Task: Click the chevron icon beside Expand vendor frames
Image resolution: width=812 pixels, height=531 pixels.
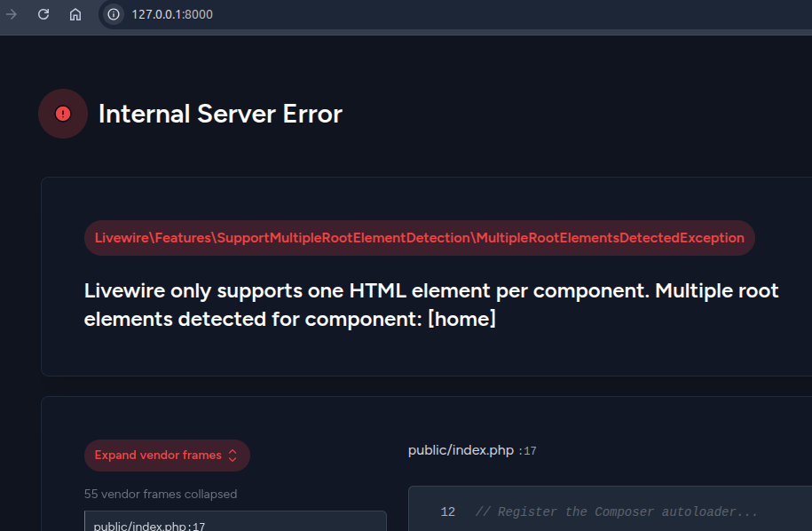Action: point(233,456)
